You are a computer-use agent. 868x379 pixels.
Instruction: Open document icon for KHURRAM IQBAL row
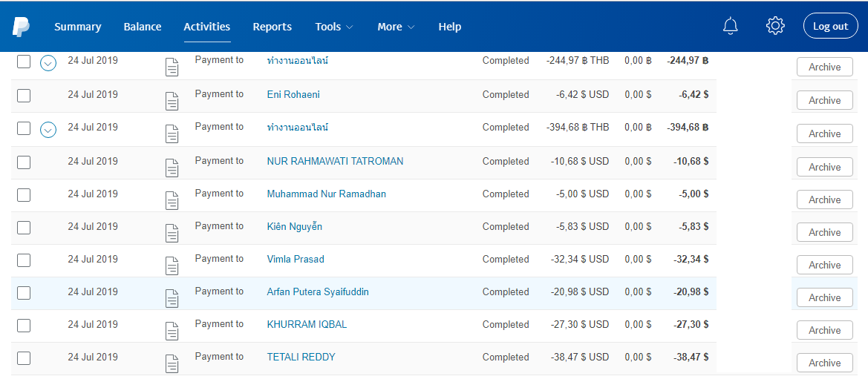(173, 331)
